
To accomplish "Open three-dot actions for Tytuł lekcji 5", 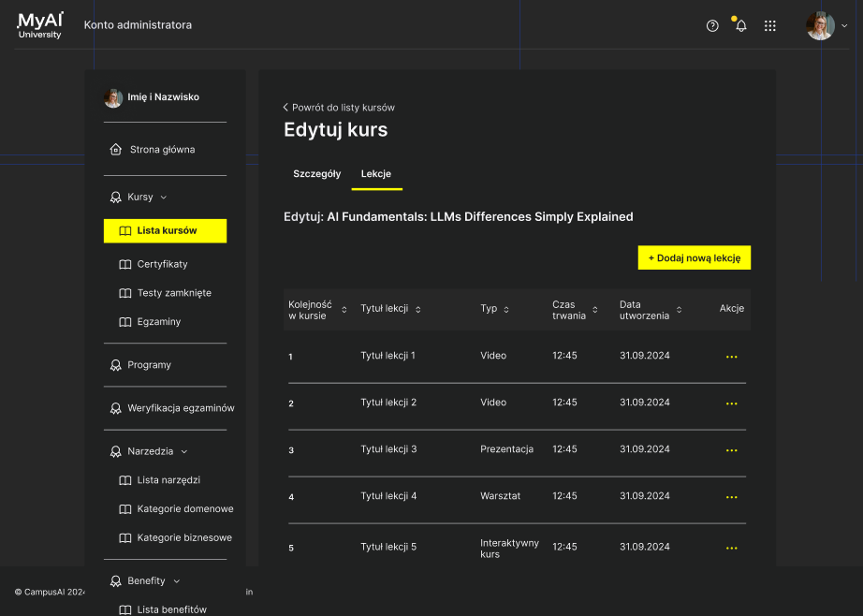I will (731, 548).
